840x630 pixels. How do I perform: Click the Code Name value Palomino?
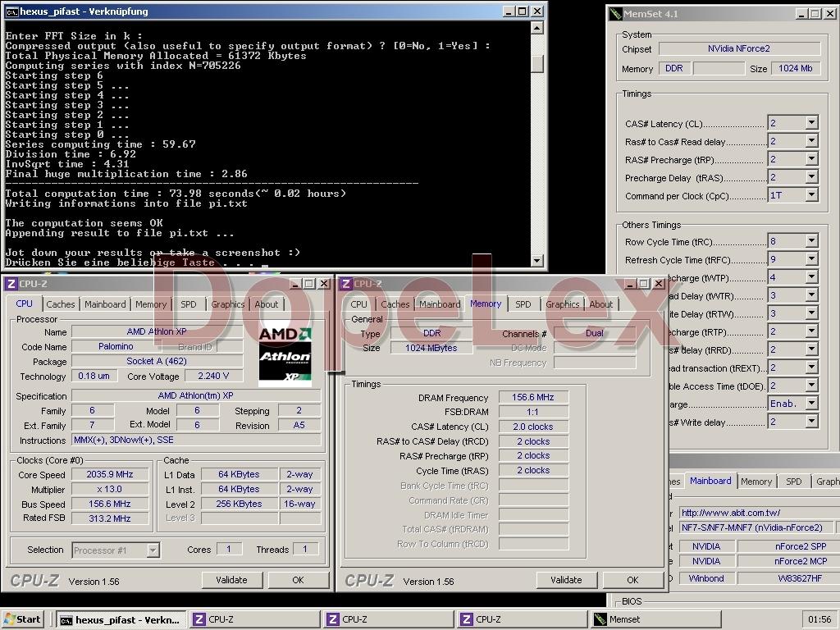(x=116, y=347)
